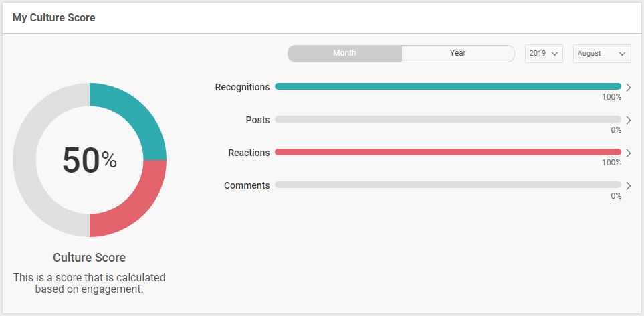Expand the Posts row chevron arrow
This screenshot has height=316, width=644.
628,120
